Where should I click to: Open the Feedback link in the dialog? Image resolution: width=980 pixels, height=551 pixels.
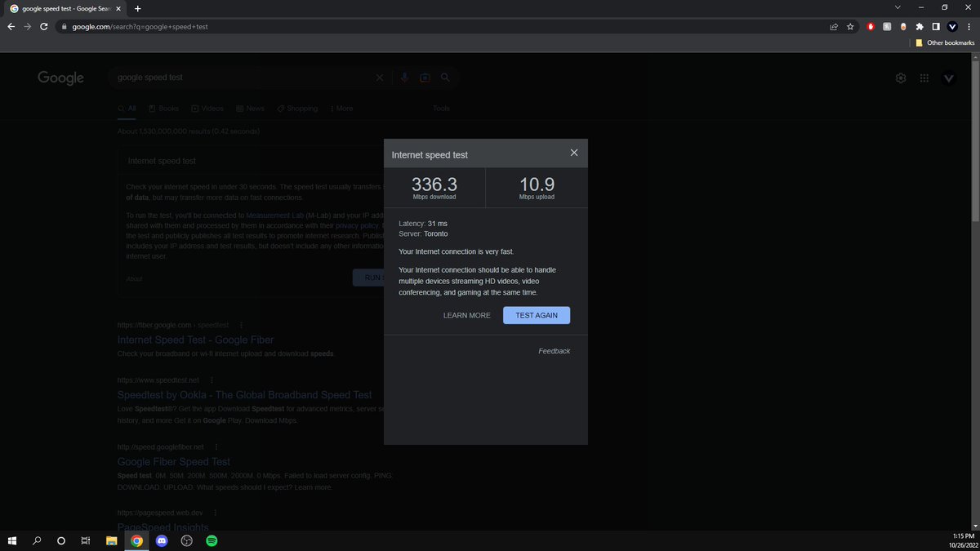[555, 351]
